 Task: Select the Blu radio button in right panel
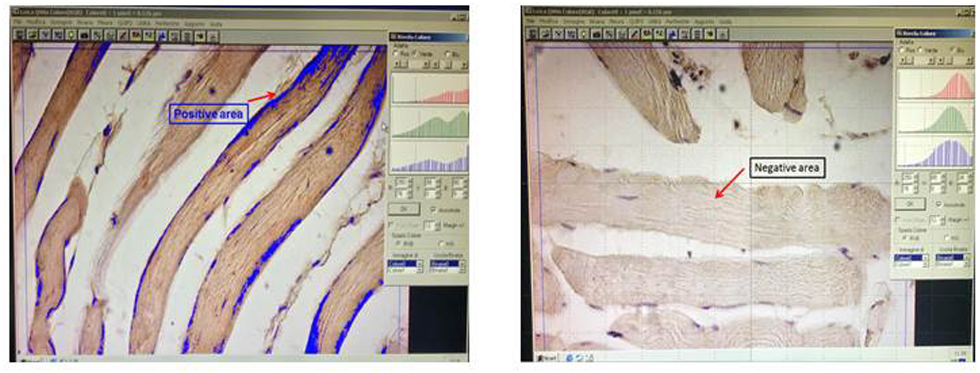coord(952,51)
